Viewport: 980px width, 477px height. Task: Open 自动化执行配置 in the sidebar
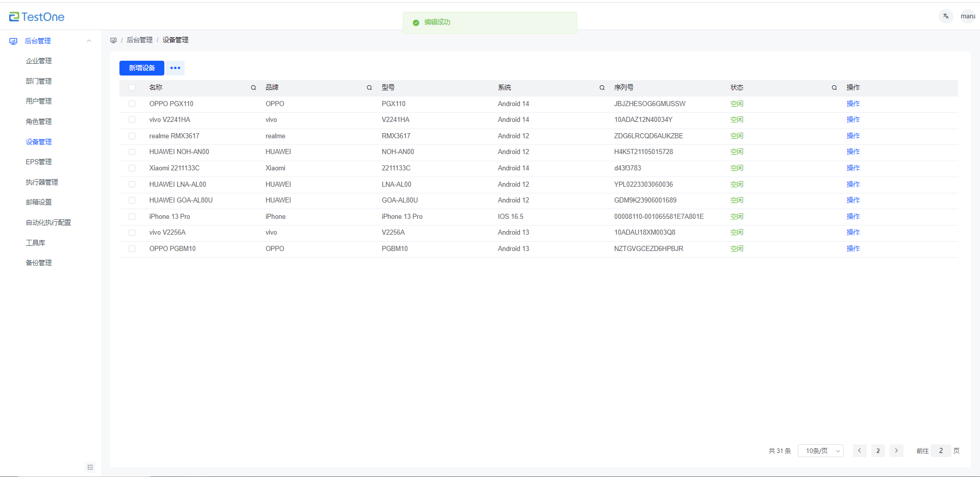point(48,222)
